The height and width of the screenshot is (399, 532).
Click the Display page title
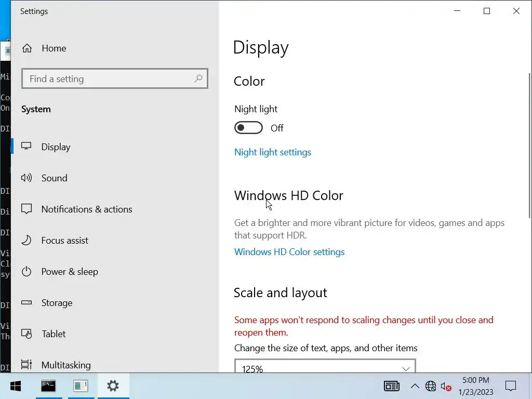point(261,47)
